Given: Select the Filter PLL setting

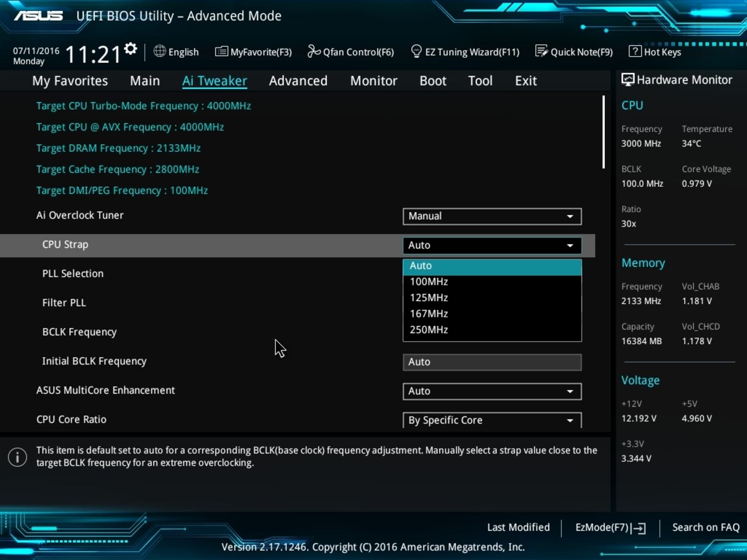Looking at the screenshot, I should click(x=64, y=303).
